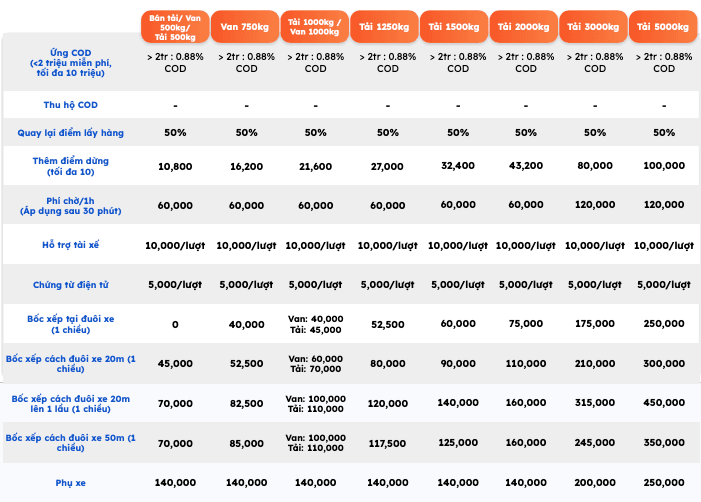Click the Chứng từ điện tử row label
This screenshot has height=502, width=701.
click(x=70, y=284)
